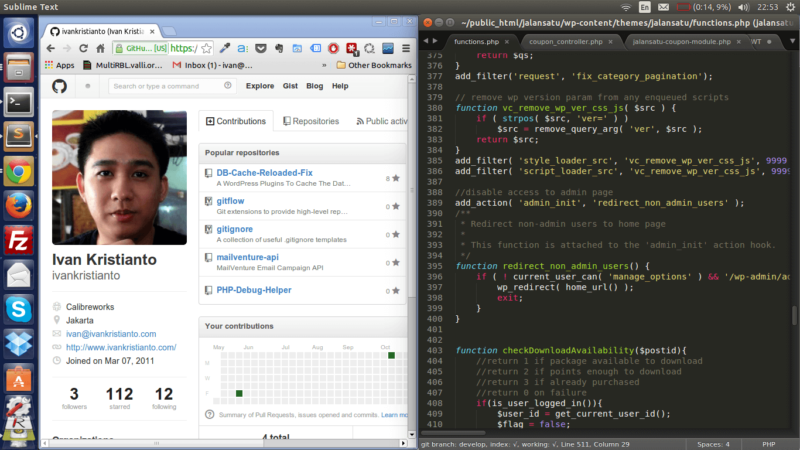Open Ubuntu Software Center launcher icon

[x=19, y=379]
